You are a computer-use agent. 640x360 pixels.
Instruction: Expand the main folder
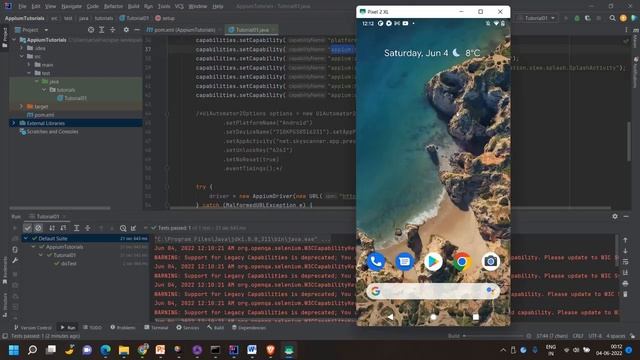[x=29, y=64]
